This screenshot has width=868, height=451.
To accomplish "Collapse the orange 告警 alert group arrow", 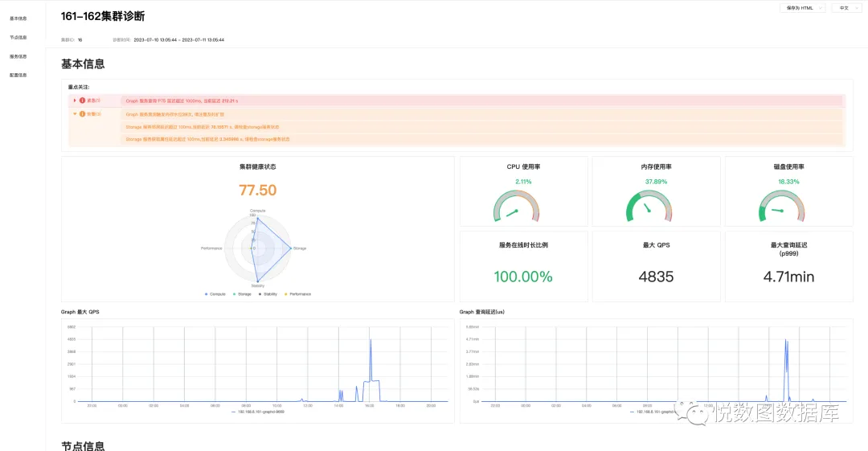I will click(75, 114).
